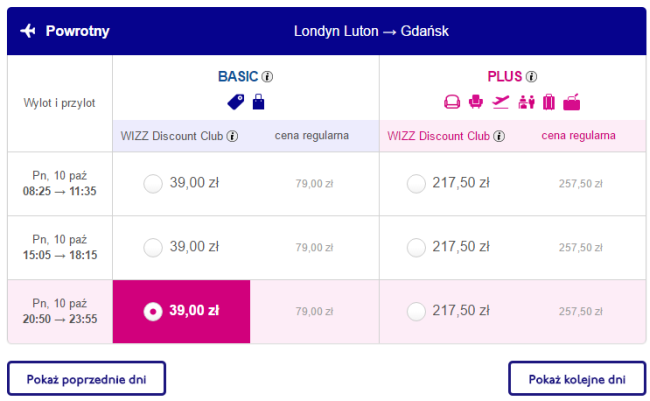Click the Pokaż kolejne dni button

coord(577,379)
